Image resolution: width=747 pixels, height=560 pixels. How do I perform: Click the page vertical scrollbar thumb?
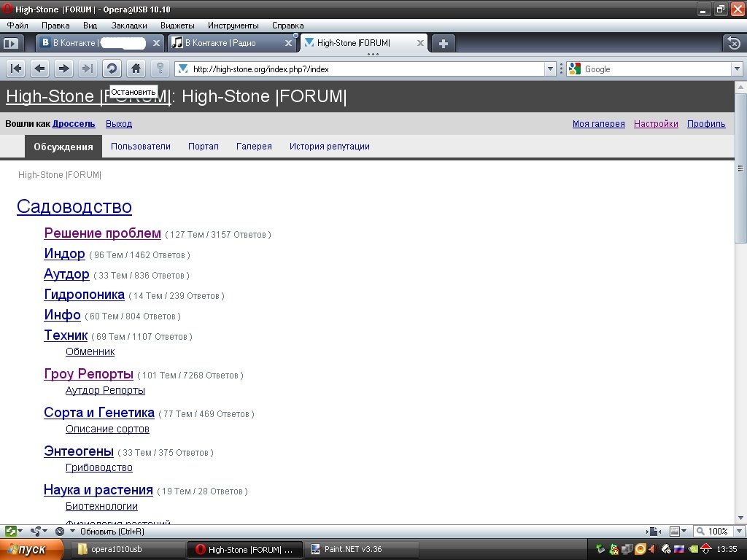(740, 168)
